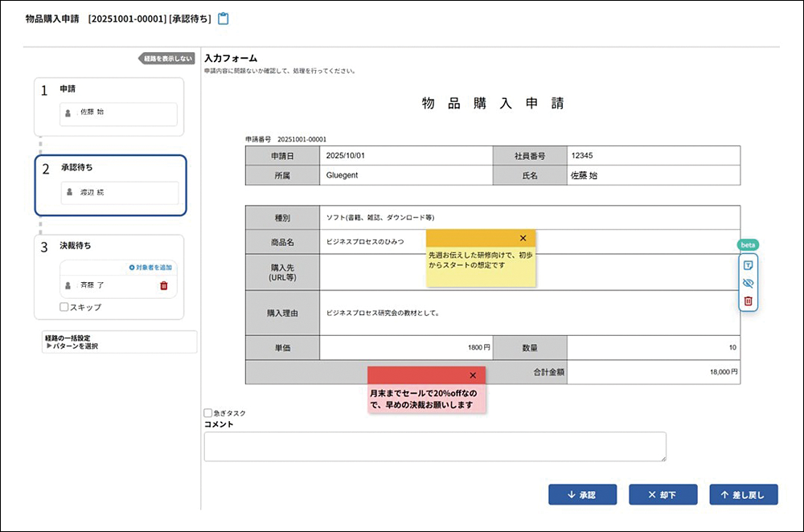Delete sticky notes using red trash icon in beta toolbar
Viewport: 804px width, 532px height.
pyautogui.click(x=748, y=301)
